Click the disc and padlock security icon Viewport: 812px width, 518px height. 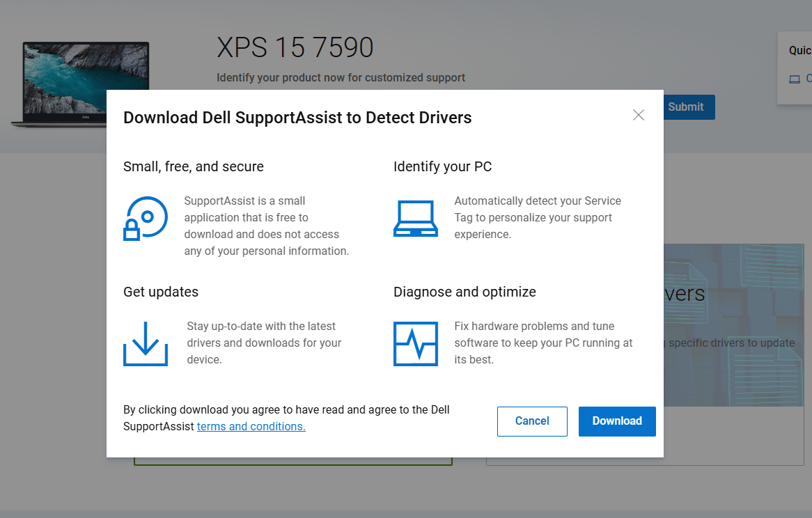pos(146,219)
